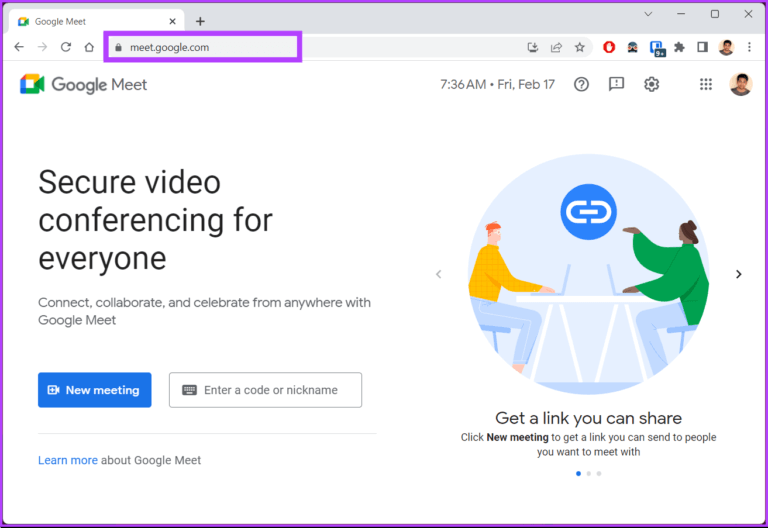The width and height of the screenshot is (768, 528).
Task: Open a new browser tab
Action: click(200, 22)
